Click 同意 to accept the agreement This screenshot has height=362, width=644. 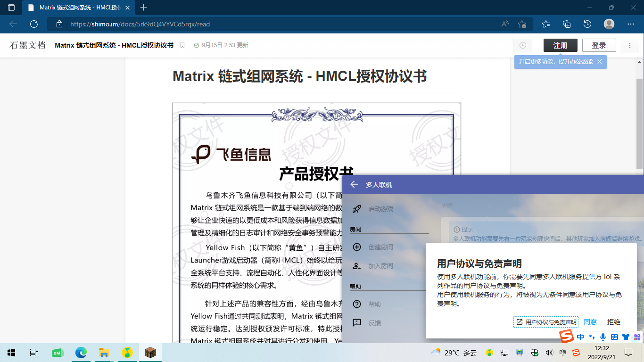click(x=590, y=322)
